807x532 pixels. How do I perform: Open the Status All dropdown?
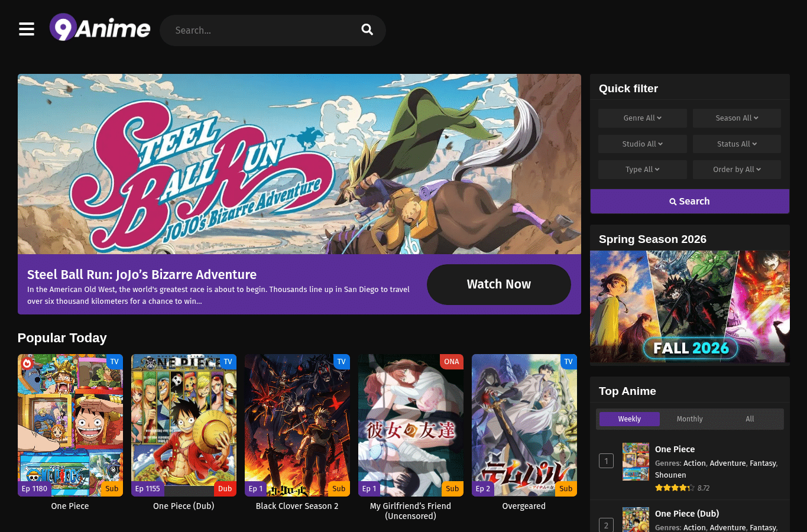pyautogui.click(x=737, y=144)
